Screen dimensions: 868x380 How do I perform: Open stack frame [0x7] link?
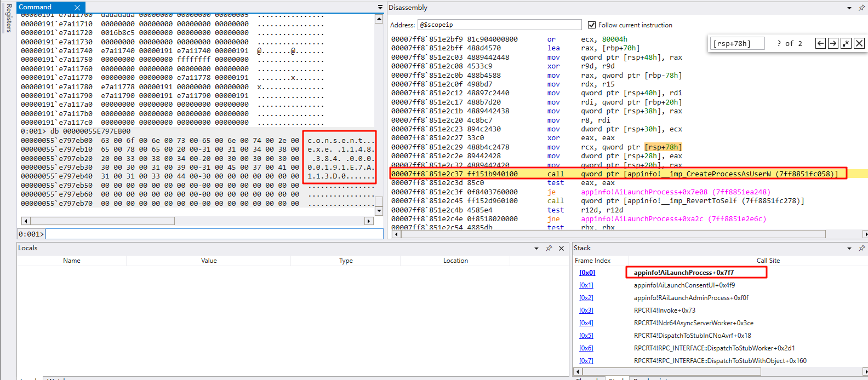click(x=586, y=361)
